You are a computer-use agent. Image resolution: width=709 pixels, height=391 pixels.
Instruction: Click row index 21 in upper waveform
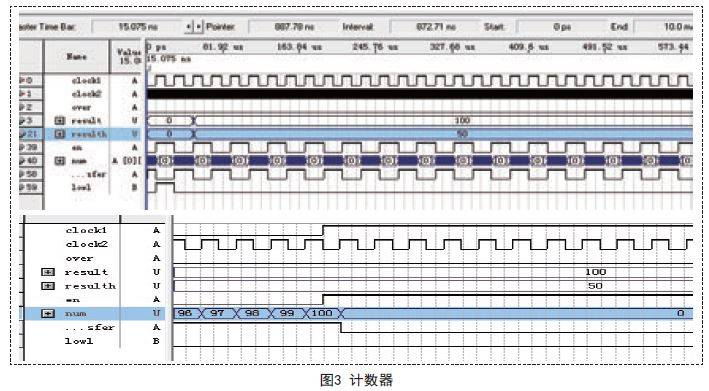click(30, 134)
